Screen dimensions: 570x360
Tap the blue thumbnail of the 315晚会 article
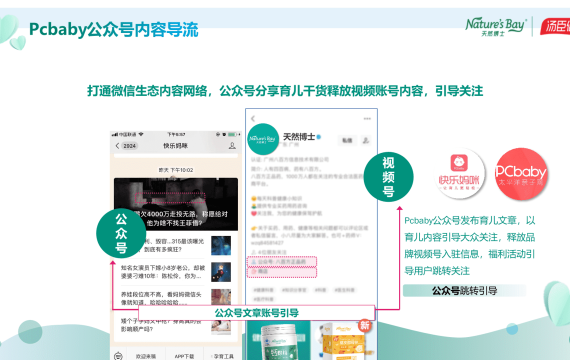221,245
